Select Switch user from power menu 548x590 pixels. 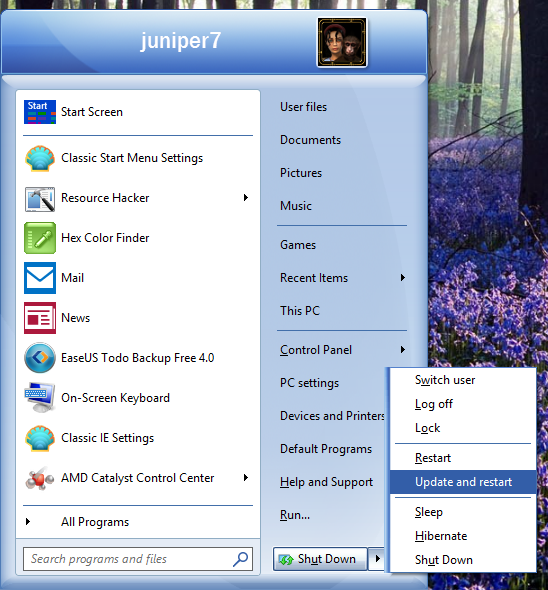coord(463,380)
